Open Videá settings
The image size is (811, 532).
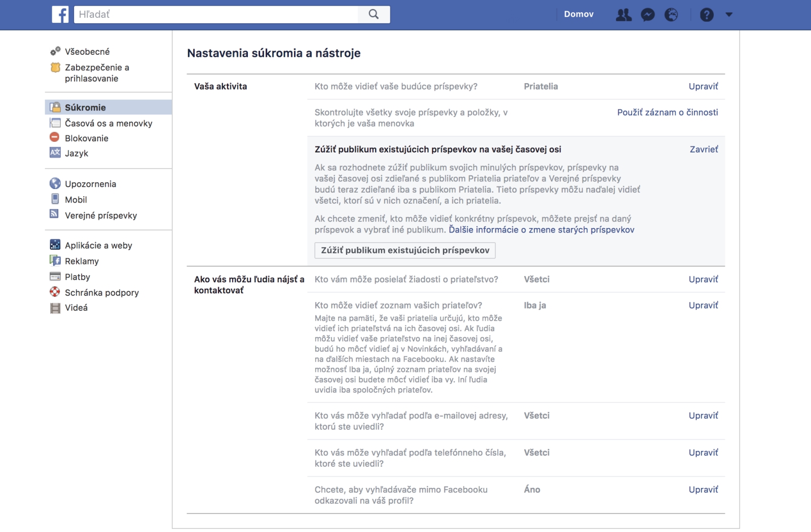click(x=76, y=308)
